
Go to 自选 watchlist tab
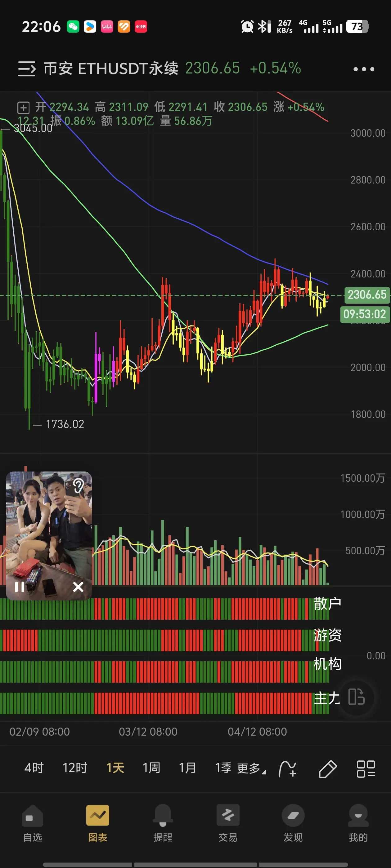33,823
